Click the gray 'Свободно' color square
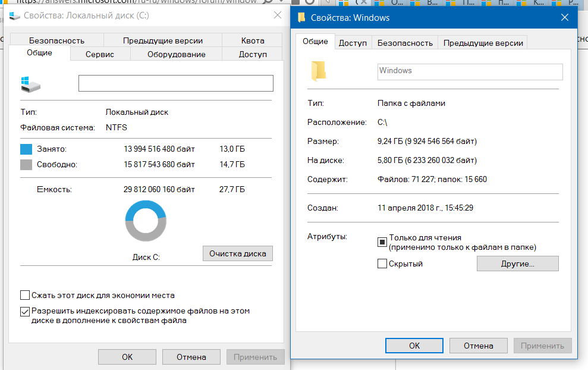This screenshot has width=588, height=370. 26,164
